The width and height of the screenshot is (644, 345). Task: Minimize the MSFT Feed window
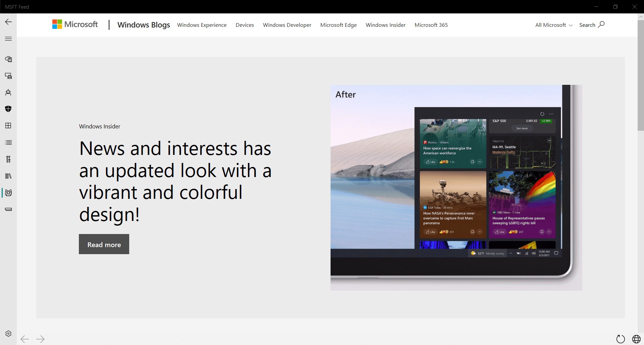point(596,7)
